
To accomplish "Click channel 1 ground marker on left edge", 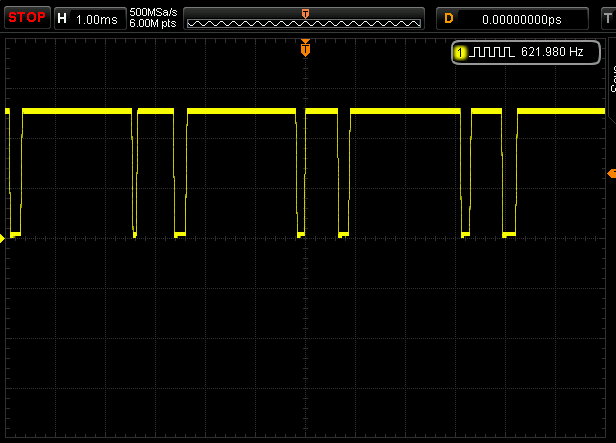I will click(x=3, y=237).
